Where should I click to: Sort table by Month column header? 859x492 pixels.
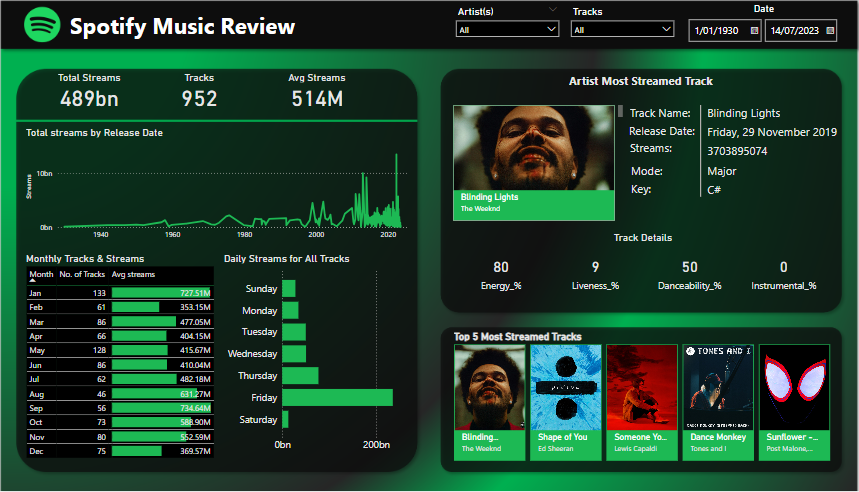click(x=41, y=274)
